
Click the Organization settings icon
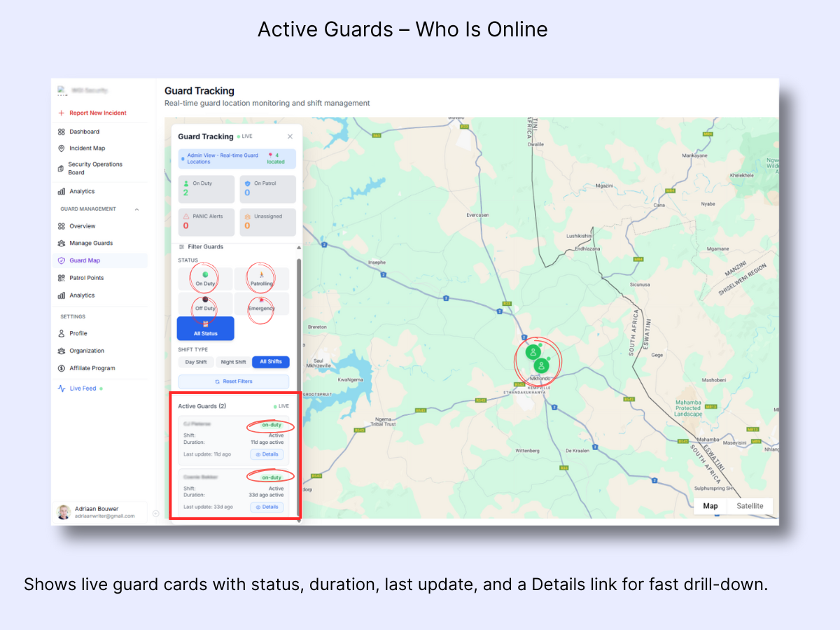pos(62,350)
